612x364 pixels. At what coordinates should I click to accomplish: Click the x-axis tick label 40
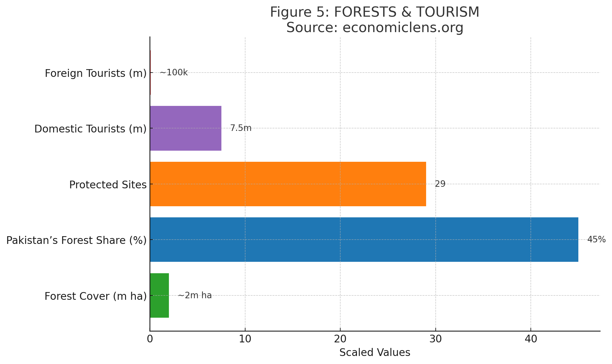tap(530, 339)
